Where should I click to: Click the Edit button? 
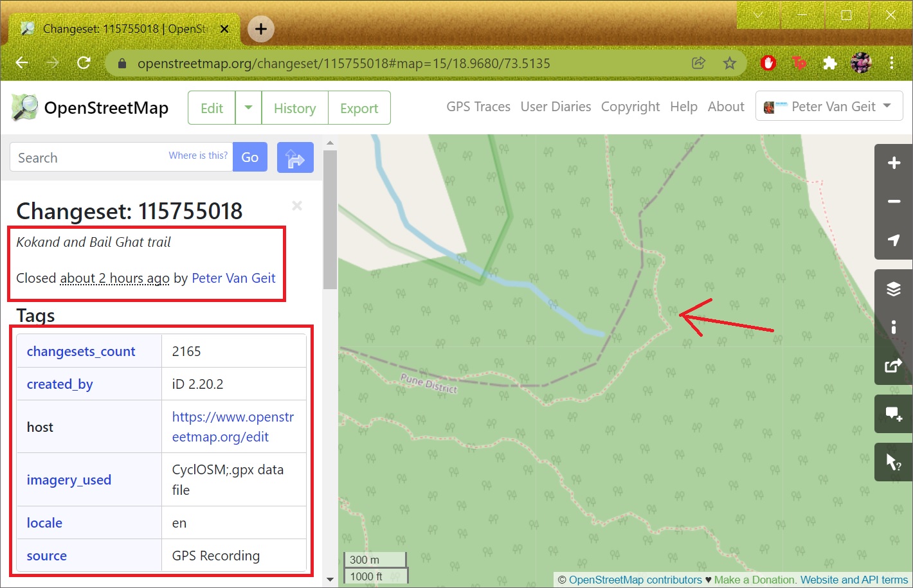point(212,108)
